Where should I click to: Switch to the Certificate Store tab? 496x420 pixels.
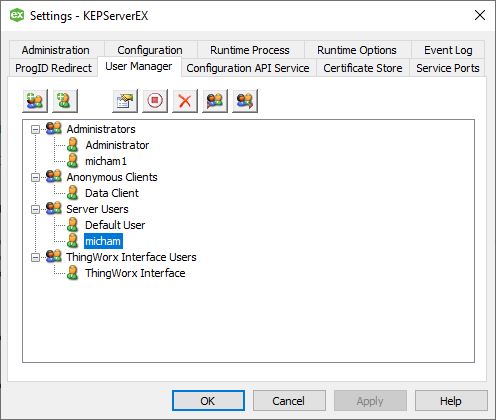coord(363,68)
